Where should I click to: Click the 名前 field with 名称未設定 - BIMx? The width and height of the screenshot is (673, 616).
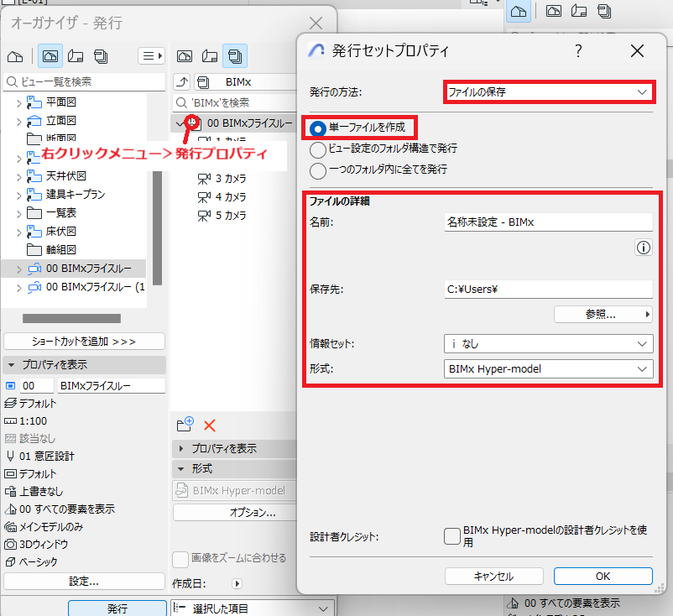549,222
